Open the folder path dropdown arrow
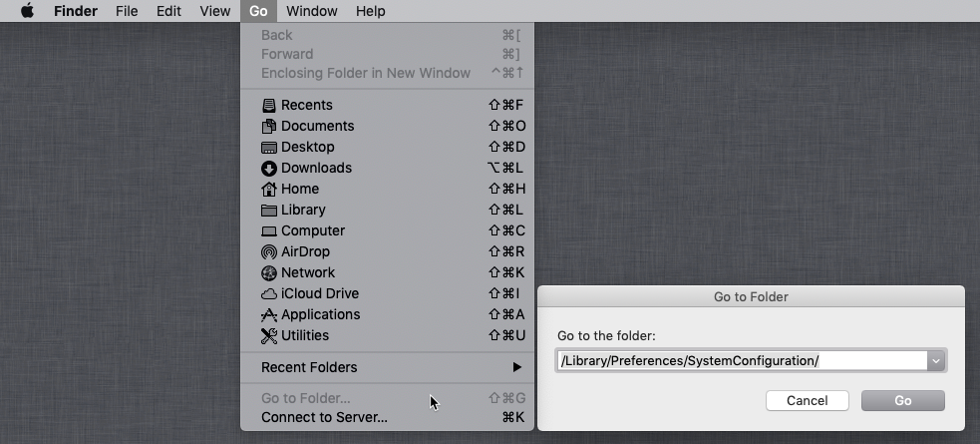Screen dimensions: 980x444 (x=935, y=361)
